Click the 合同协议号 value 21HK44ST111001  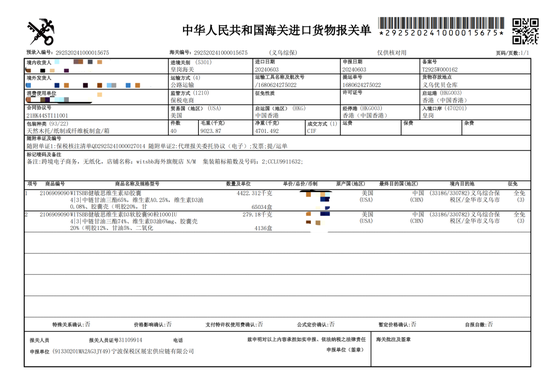click(x=47, y=116)
